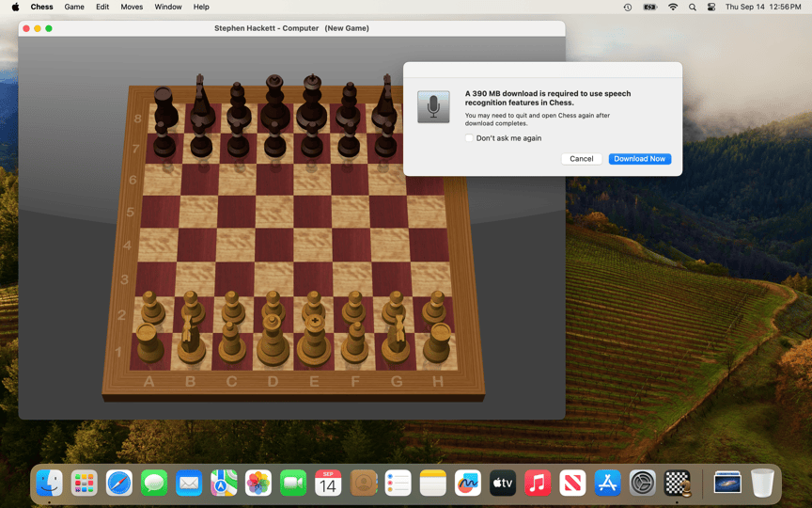812x508 pixels.
Task: Check "Don't ask me again" checkbox
Action: [469, 138]
